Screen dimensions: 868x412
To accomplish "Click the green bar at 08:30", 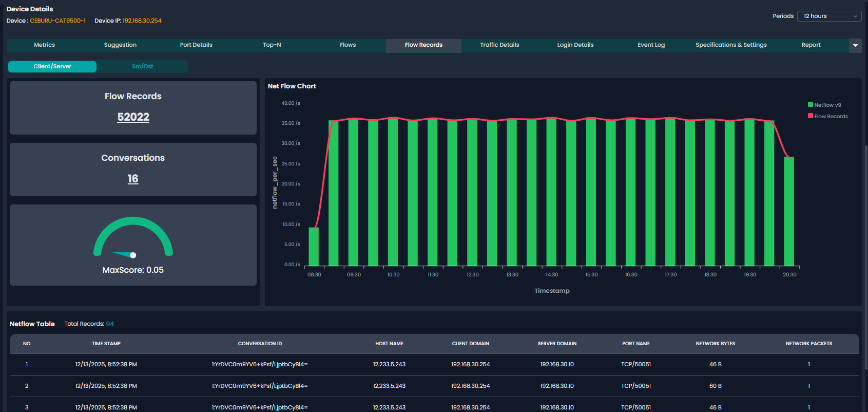I will tap(314, 247).
